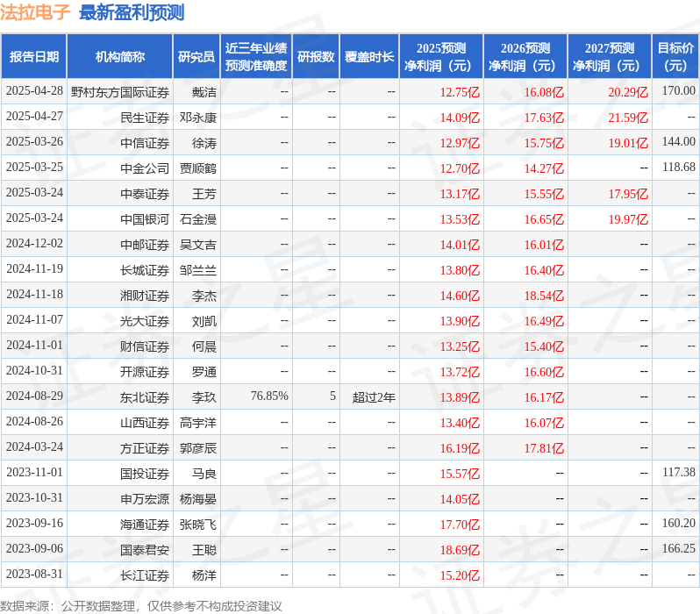Select the 18.69亿 forecast value
The height and width of the screenshot is (614, 700).
pos(460,551)
